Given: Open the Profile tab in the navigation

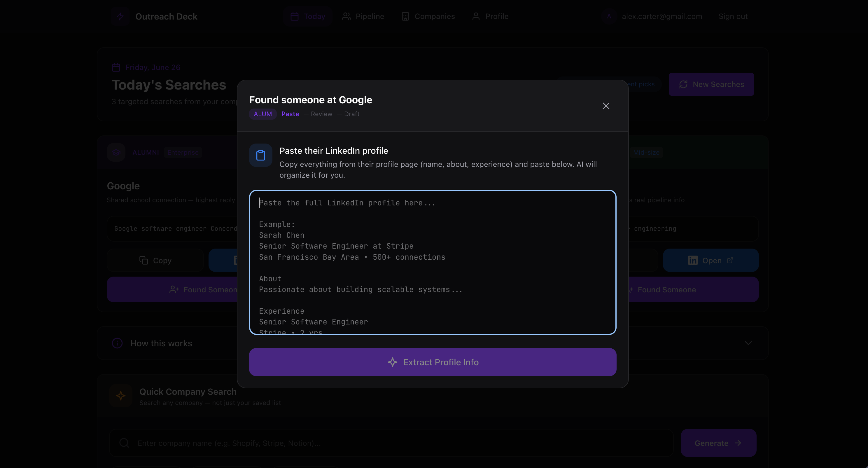Looking at the screenshot, I should (490, 16).
